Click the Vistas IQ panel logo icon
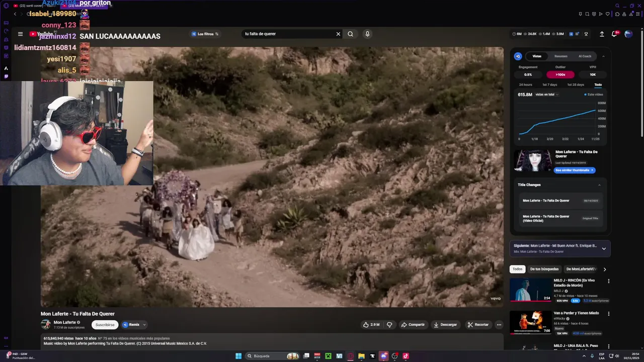 tap(518, 56)
